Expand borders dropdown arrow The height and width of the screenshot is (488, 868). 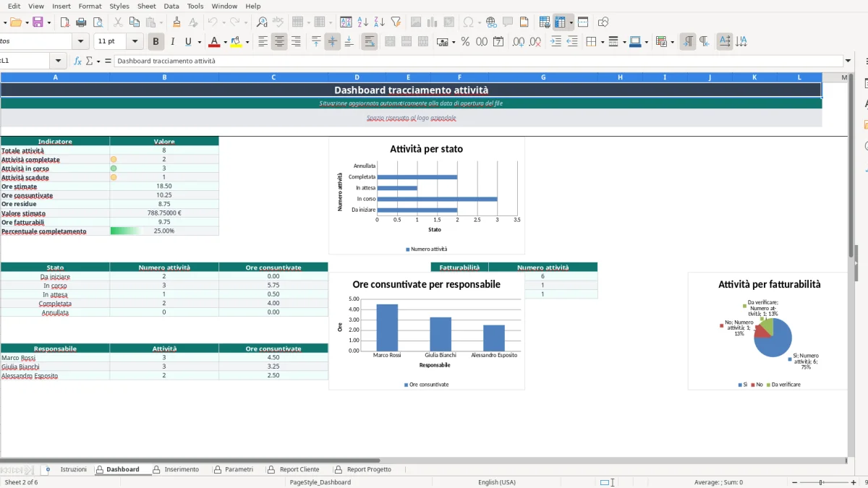click(602, 42)
